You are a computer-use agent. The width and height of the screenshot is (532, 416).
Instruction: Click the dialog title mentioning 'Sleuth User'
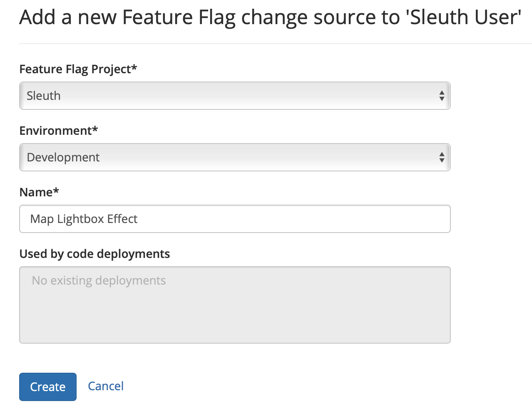point(270,17)
